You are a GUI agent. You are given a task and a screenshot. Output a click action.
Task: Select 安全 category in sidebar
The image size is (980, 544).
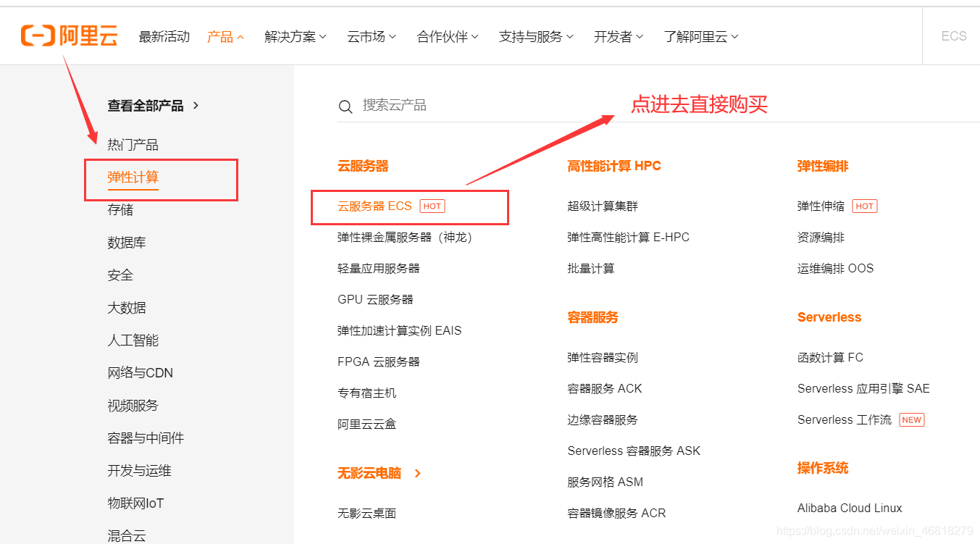(120, 275)
